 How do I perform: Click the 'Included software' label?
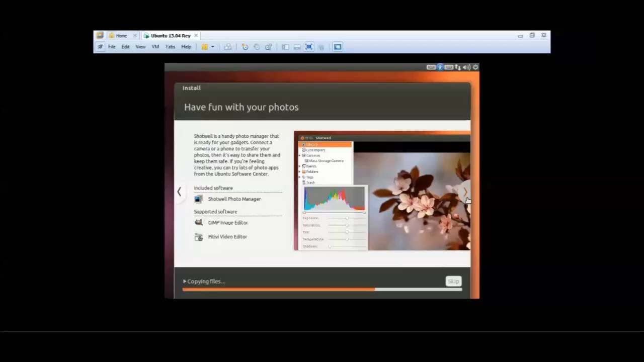pos(213,188)
